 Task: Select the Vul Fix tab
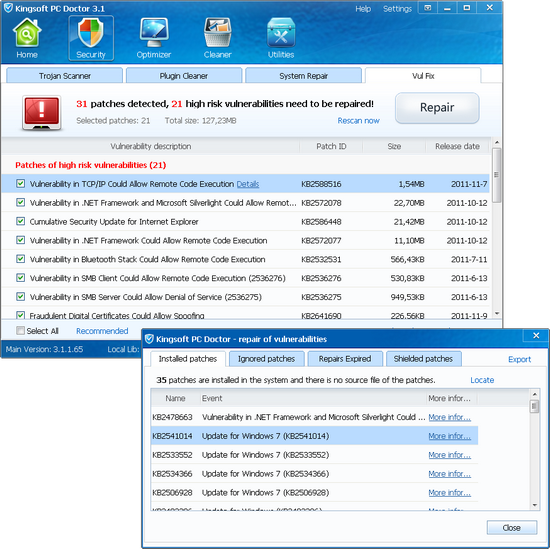click(x=423, y=75)
